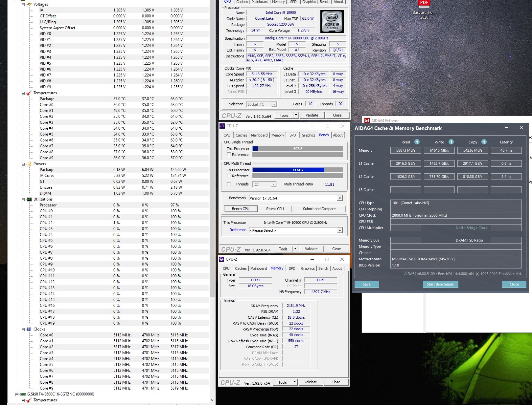Click the L1 Cache latency value
The height and width of the screenshot is (405, 532).
tap(506, 163)
